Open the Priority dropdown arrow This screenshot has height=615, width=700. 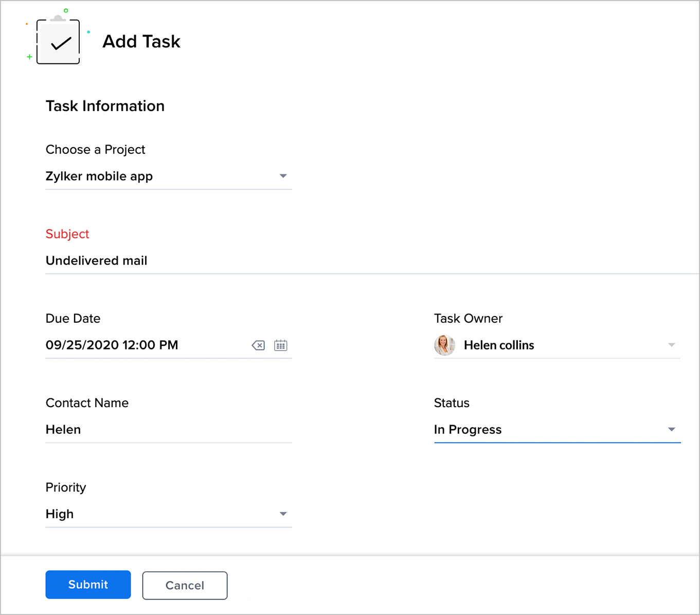[x=283, y=514]
